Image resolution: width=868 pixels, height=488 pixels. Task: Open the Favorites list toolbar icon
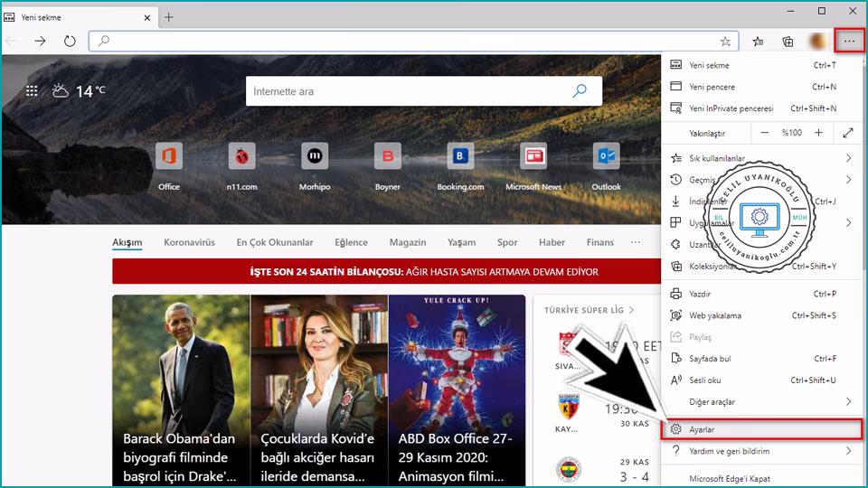tap(759, 41)
